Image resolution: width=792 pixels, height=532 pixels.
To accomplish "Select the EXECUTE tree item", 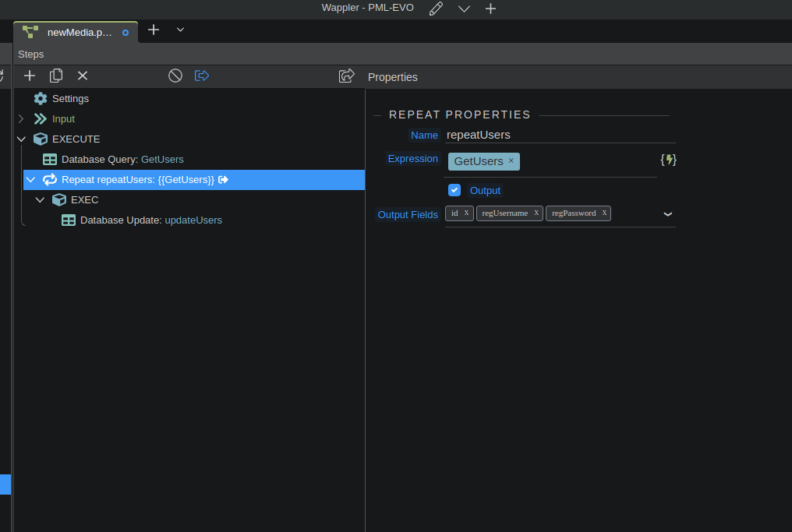I will click(76, 139).
